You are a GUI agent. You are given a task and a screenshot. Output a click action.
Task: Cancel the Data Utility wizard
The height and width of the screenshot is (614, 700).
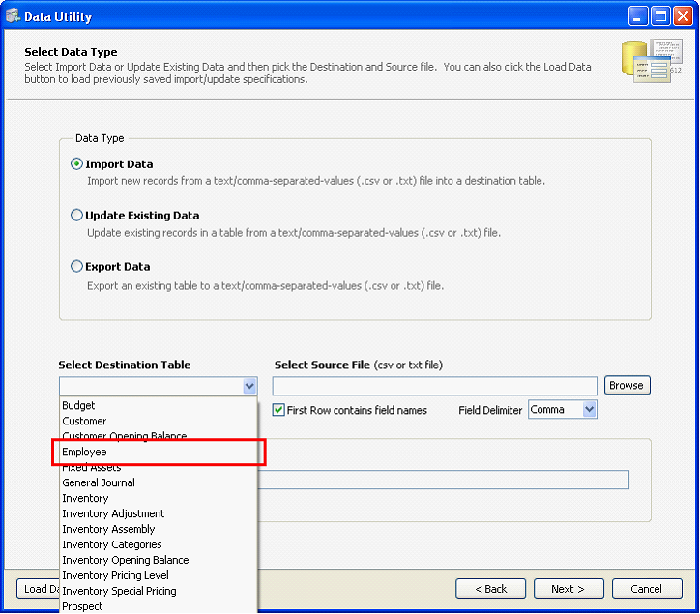coord(646,589)
